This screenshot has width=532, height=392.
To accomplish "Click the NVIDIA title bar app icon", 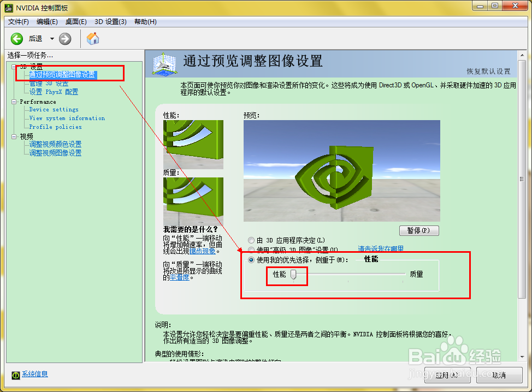I will [x=9, y=8].
